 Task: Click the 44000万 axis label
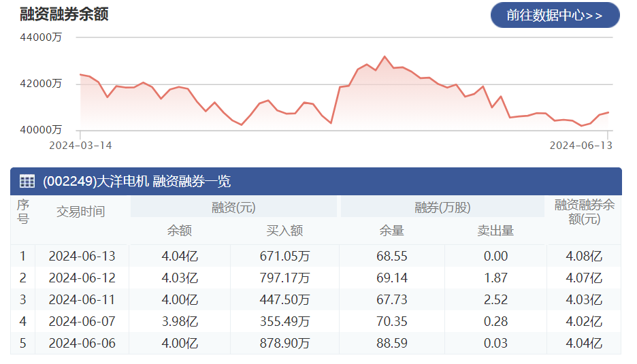click(x=41, y=37)
